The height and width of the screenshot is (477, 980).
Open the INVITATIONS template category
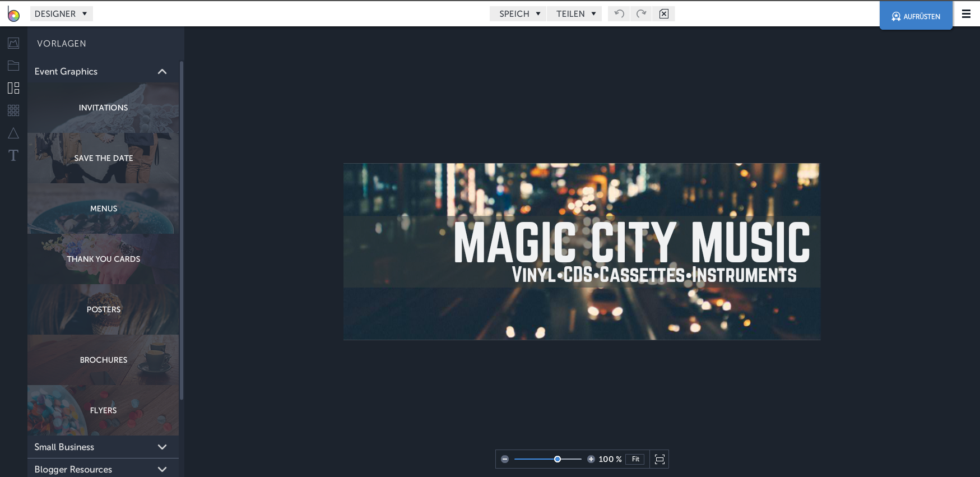pyautogui.click(x=103, y=108)
